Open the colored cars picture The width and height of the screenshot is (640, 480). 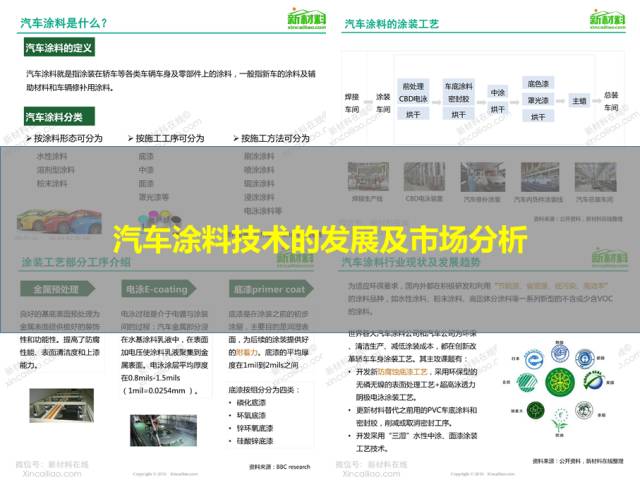pos(59,221)
